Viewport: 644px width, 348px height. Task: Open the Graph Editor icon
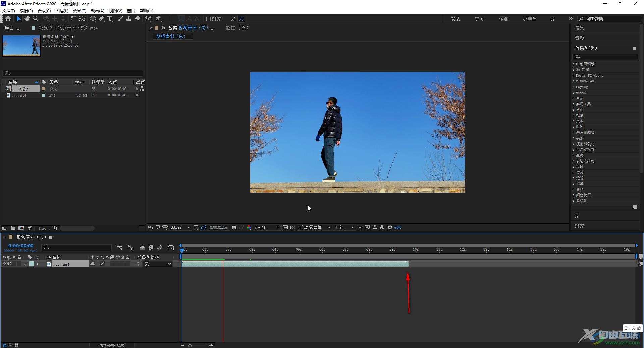[171, 248]
